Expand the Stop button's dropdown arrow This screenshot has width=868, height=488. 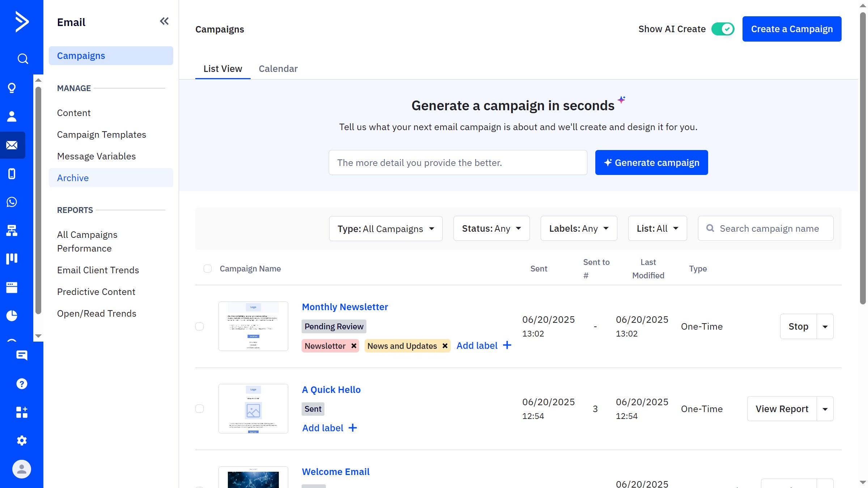coord(825,326)
